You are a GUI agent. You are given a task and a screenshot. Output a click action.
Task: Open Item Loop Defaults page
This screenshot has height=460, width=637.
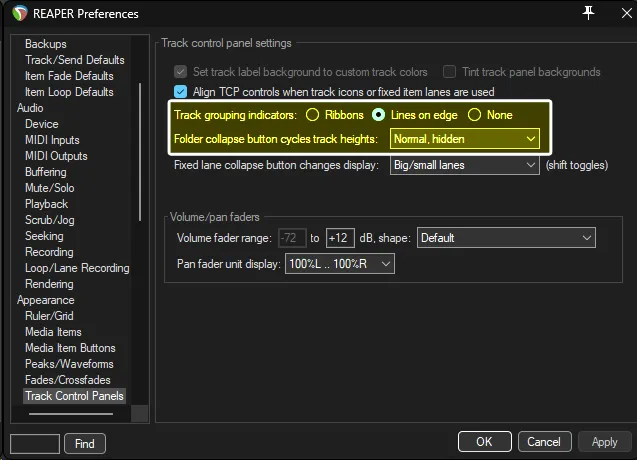[69, 92]
